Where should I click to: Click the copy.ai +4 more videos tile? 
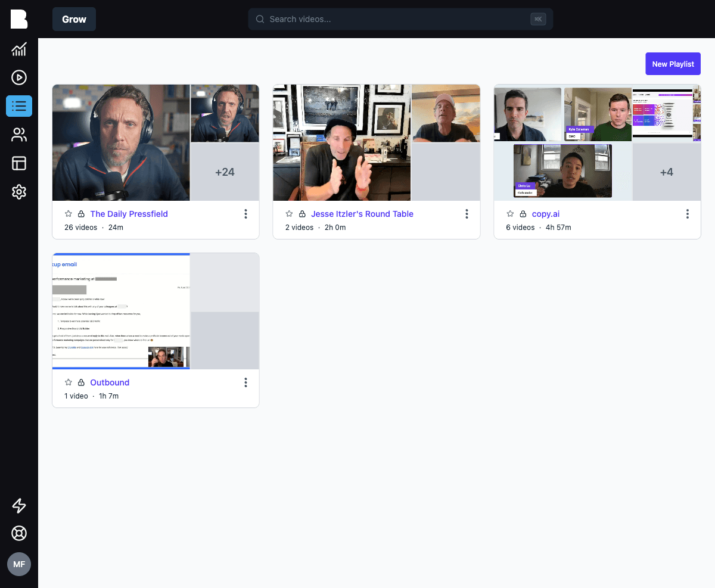(667, 172)
